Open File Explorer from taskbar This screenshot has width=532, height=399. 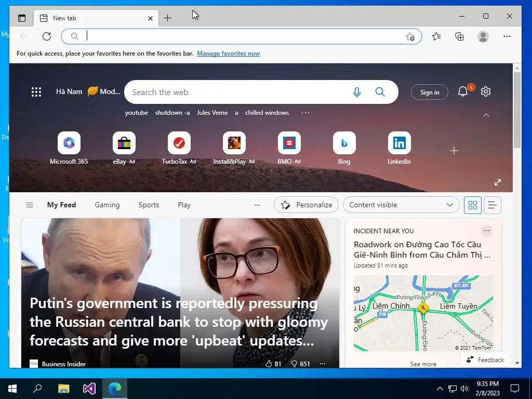pos(63,389)
